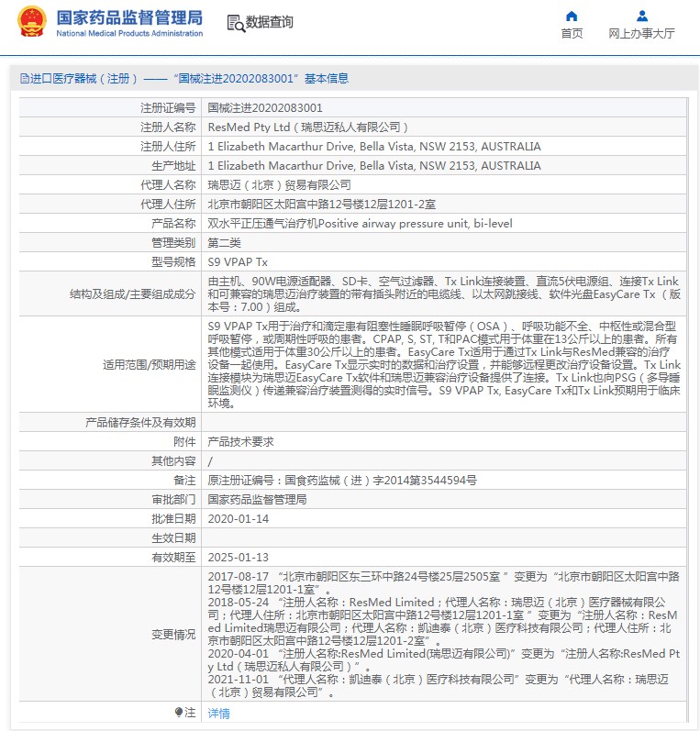
Task: Click the 2021-11-01 change record
Action: pos(439,686)
